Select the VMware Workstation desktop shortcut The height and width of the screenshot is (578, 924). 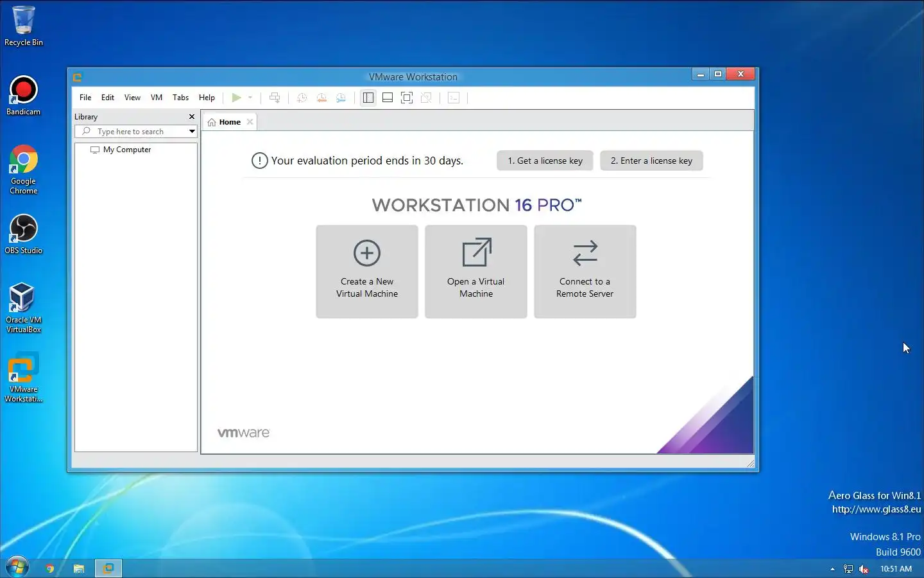click(x=24, y=378)
